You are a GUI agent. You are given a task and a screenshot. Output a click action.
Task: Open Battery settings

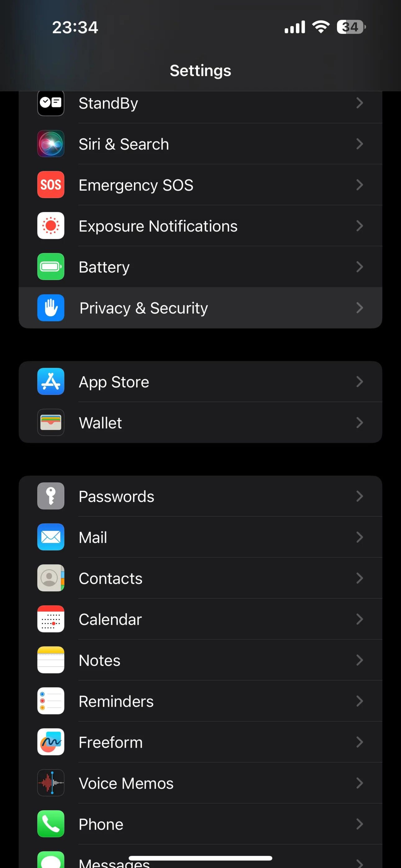click(x=200, y=267)
